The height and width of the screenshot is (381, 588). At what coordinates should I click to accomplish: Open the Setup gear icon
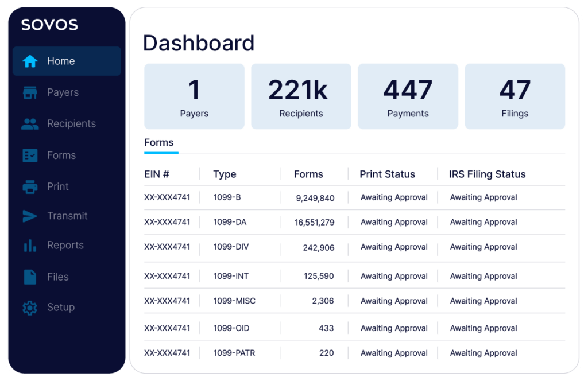click(30, 308)
